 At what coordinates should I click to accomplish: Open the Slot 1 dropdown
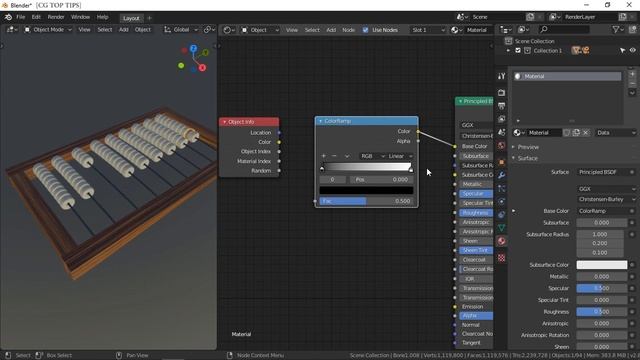[x=428, y=30]
